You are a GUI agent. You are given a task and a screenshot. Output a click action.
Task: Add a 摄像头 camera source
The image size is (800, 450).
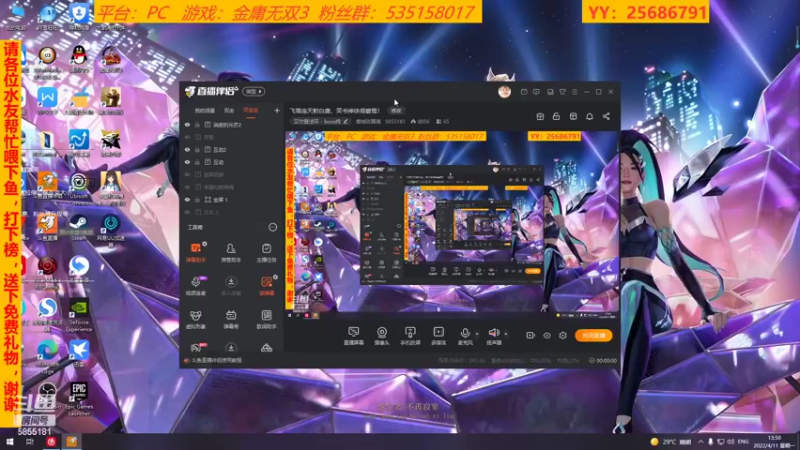pyautogui.click(x=382, y=336)
